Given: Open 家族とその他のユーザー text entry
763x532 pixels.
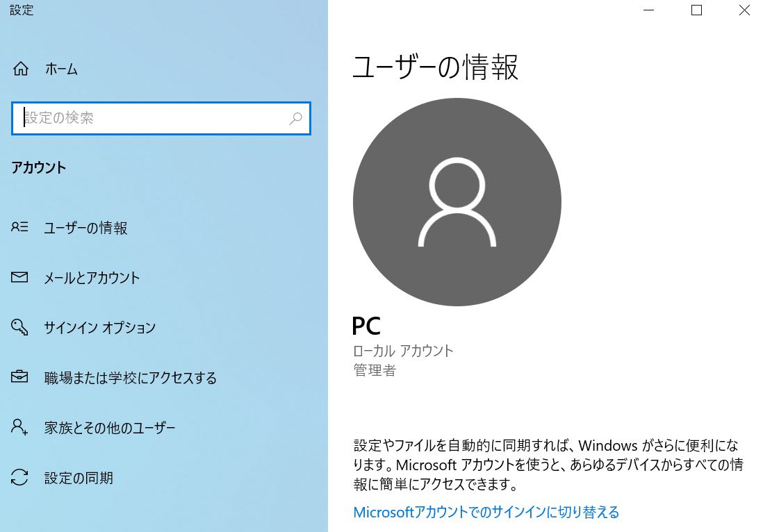Looking at the screenshot, I should coord(109,428).
